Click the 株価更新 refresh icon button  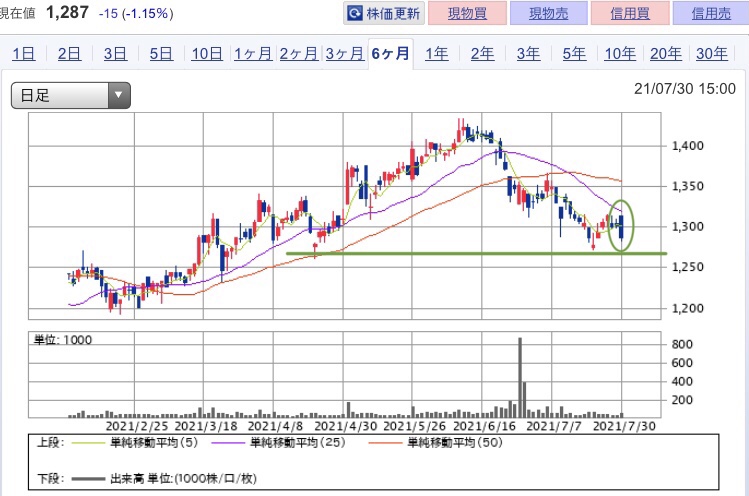pyautogui.click(x=384, y=14)
